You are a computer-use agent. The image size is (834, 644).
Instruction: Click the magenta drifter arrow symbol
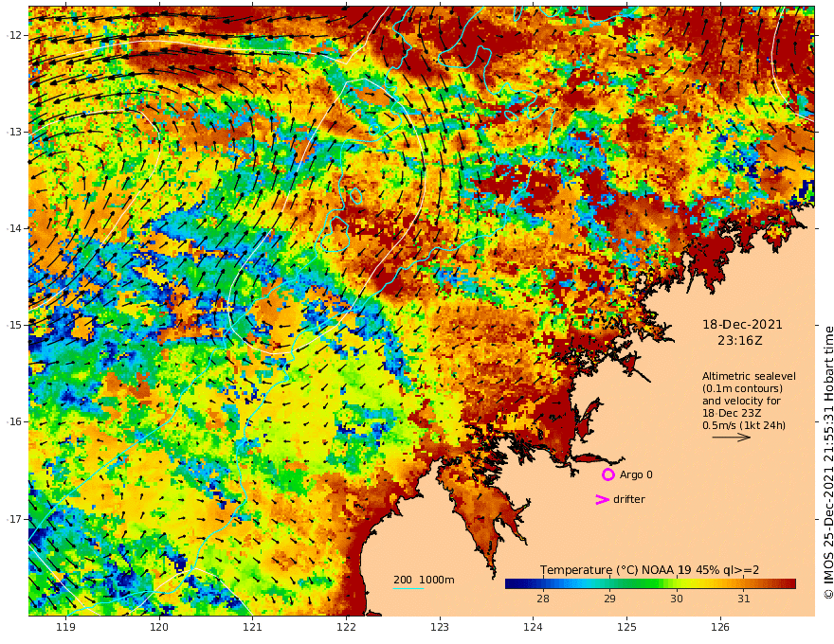click(x=602, y=499)
